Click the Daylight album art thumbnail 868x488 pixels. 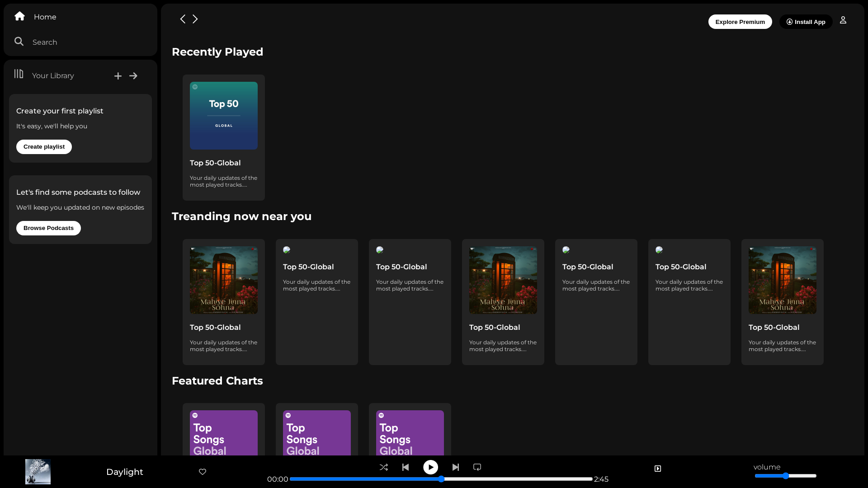38,472
